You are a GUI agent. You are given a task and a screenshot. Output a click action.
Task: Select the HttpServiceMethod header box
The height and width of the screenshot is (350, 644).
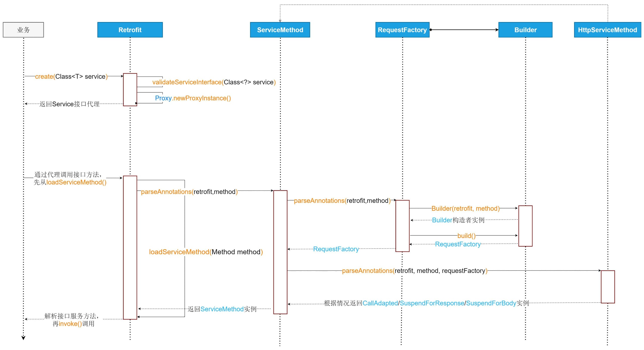point(607,30)
